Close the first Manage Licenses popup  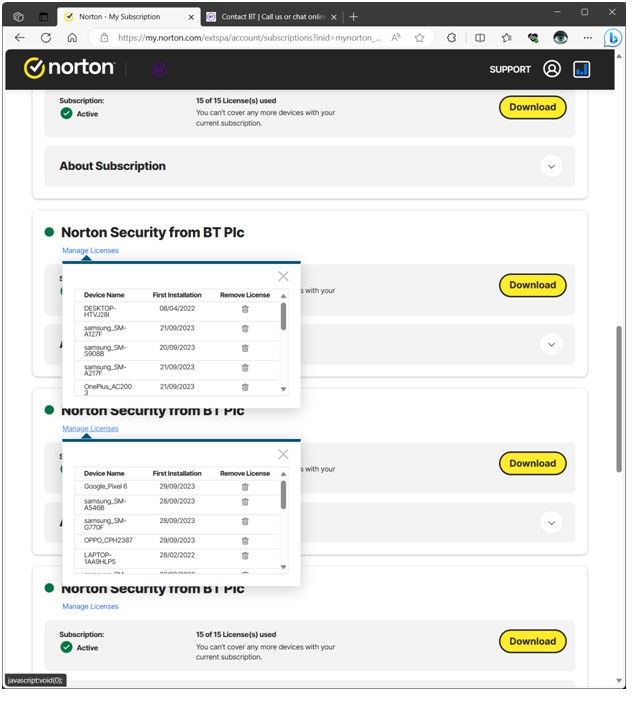(x=283, y=276)
